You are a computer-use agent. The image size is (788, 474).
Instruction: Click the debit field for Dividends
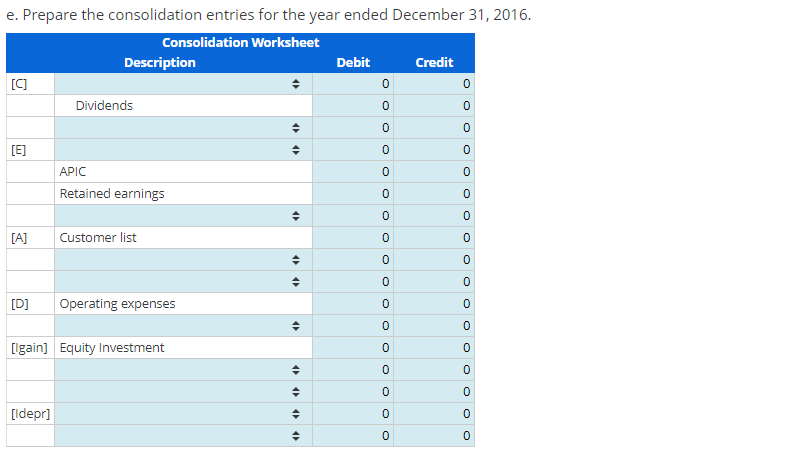tap(353, 106)
